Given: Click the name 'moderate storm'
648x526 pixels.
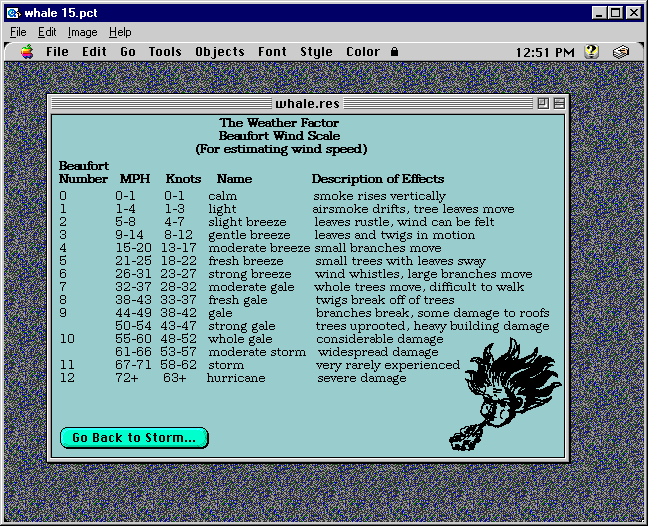Looking at the screenshot, I should 257,352.
